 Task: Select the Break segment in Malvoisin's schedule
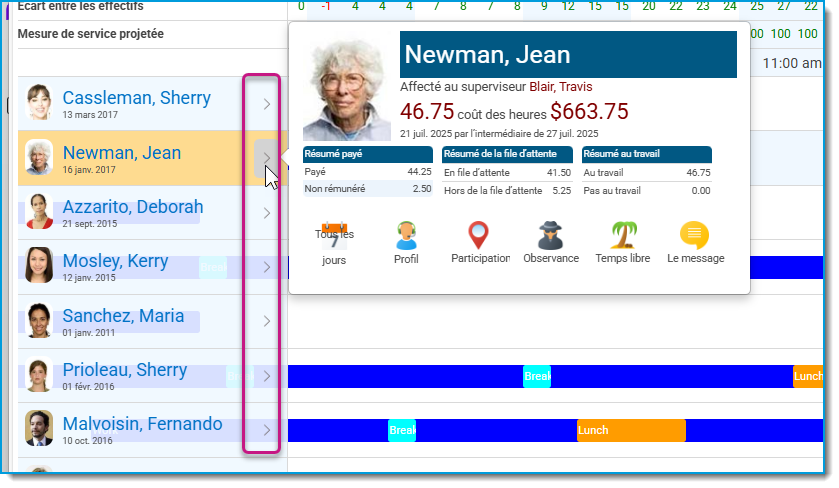click(402, 431)
